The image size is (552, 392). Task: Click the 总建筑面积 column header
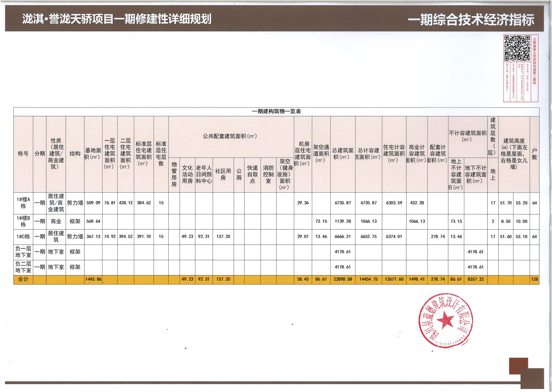(x=343, y=154)
